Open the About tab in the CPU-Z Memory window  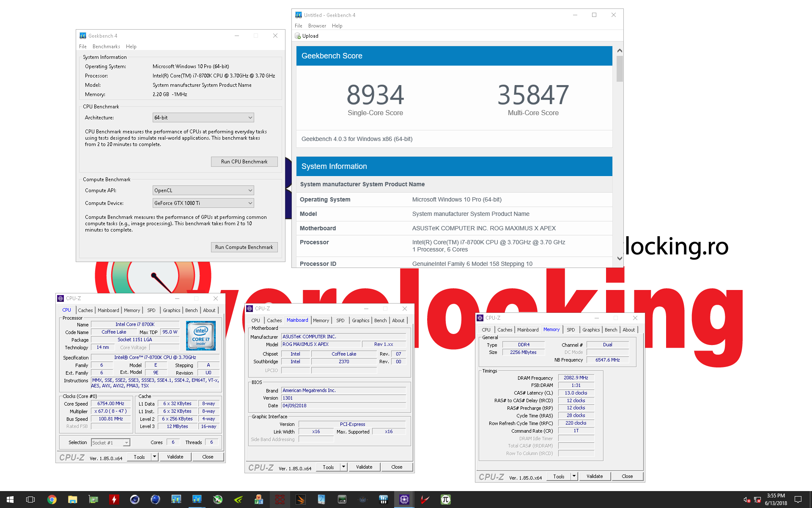click(x=628, y=330)
